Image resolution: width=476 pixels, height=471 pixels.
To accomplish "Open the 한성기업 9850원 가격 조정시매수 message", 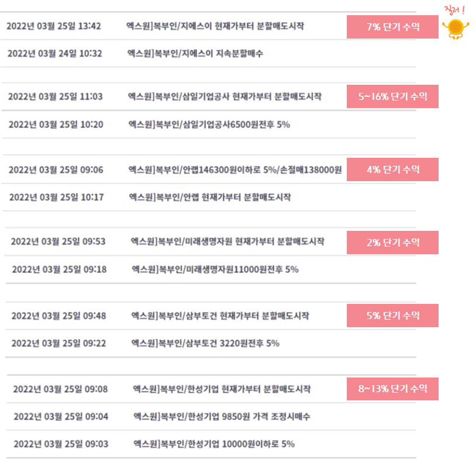I will (222, 417).
